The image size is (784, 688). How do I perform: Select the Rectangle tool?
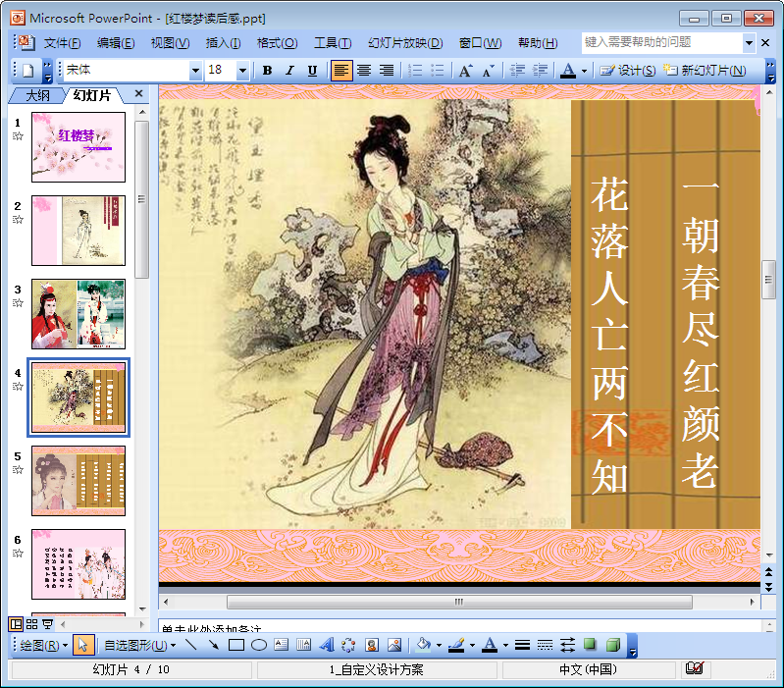coord(236,645)
